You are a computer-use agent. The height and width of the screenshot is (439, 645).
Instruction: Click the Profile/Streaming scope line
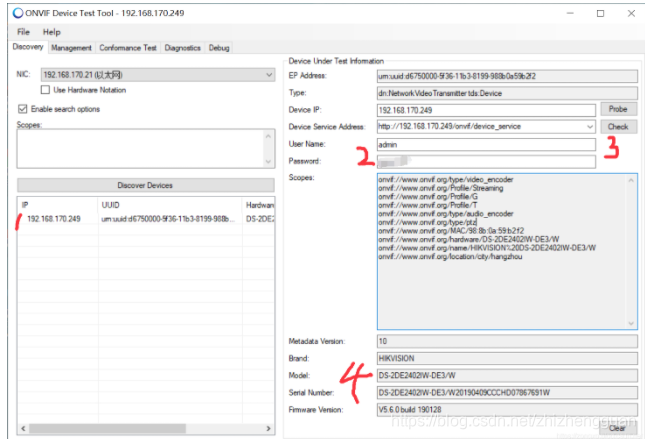coord(441,188)
